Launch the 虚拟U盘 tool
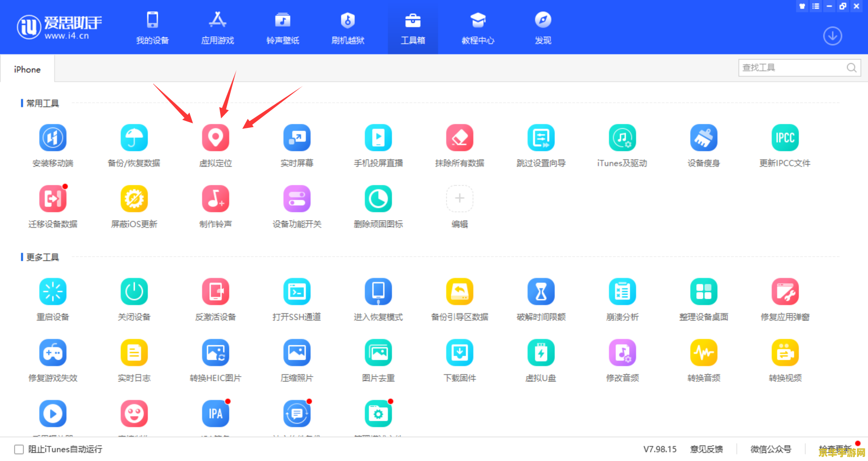868x461 pixels. (541, 353)
